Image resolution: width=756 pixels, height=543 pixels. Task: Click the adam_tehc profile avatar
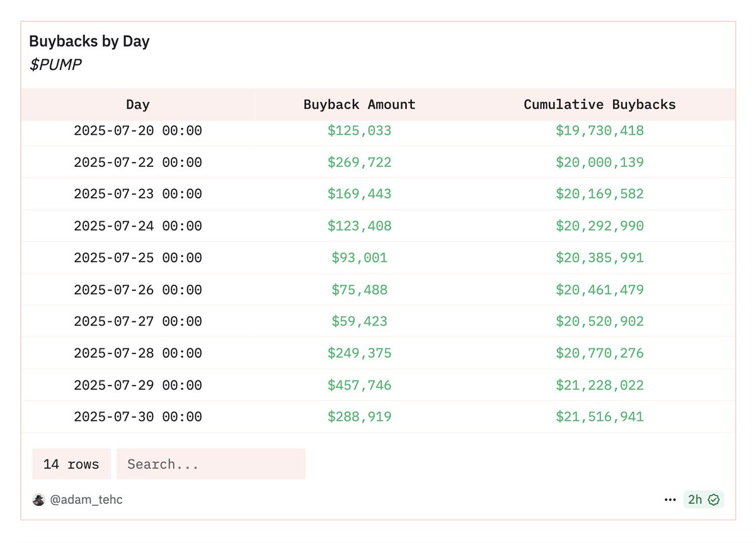coord(38,500)
